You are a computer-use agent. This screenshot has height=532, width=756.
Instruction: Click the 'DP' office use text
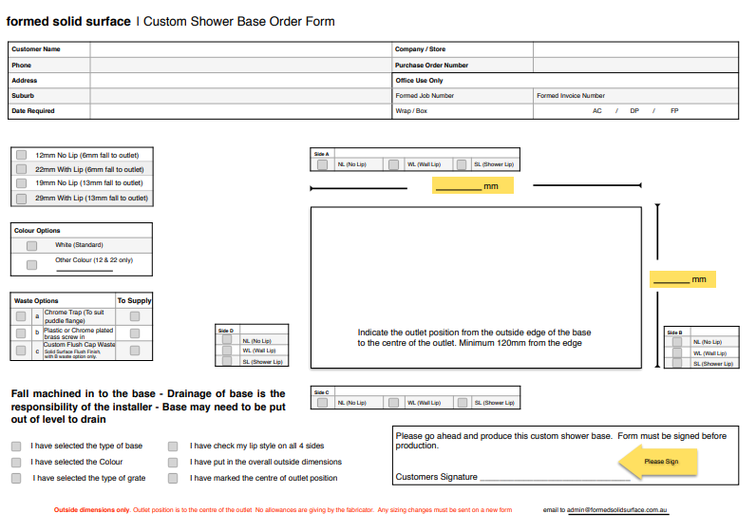click(634, 111)
